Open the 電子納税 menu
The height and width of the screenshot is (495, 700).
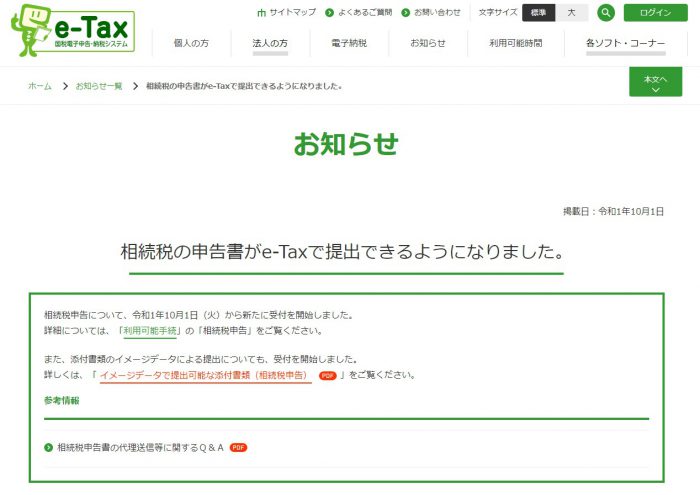click(349, 43)
